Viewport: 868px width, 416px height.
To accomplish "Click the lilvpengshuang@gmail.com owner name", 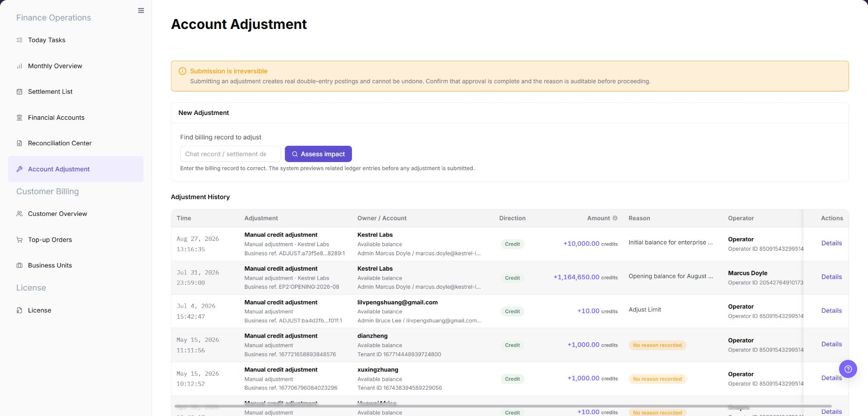I will point(397,302).
